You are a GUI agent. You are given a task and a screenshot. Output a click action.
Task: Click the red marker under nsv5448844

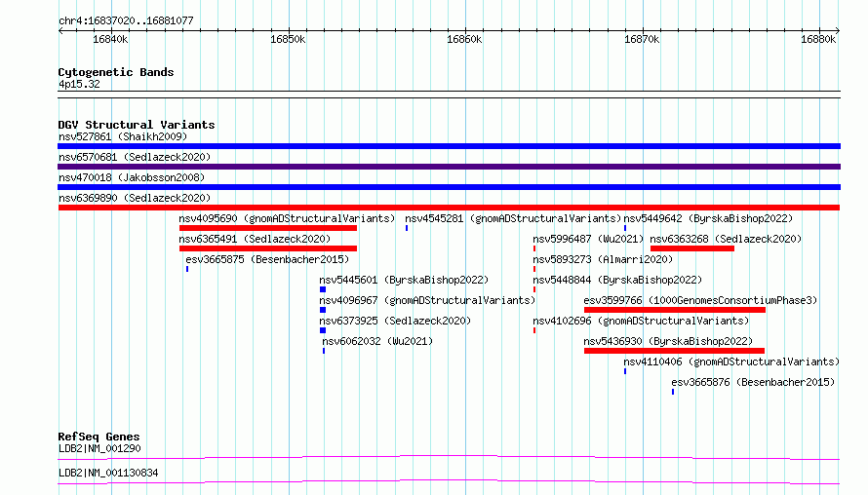534,289
